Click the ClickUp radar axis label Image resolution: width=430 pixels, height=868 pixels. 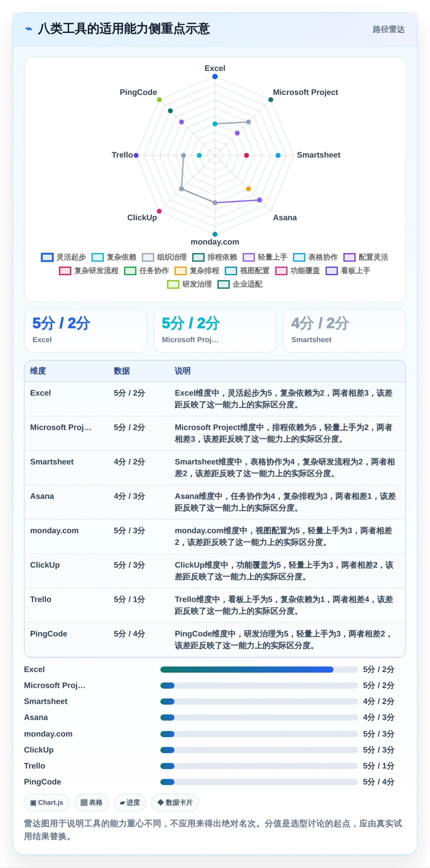[142, 218]
